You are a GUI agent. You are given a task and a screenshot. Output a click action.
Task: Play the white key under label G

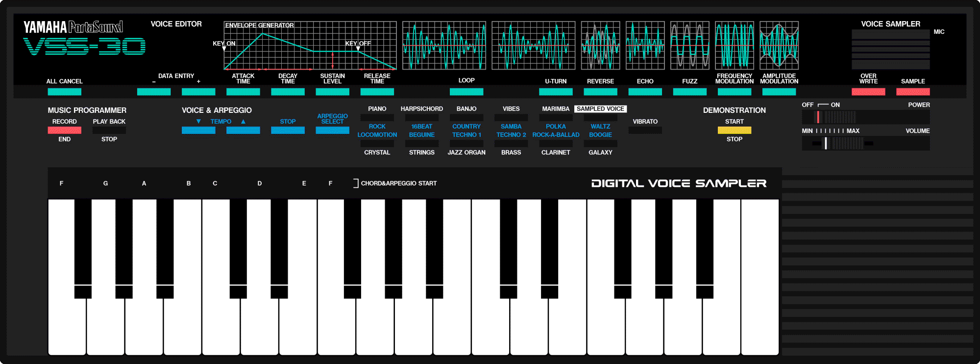(x=105, y=326)
